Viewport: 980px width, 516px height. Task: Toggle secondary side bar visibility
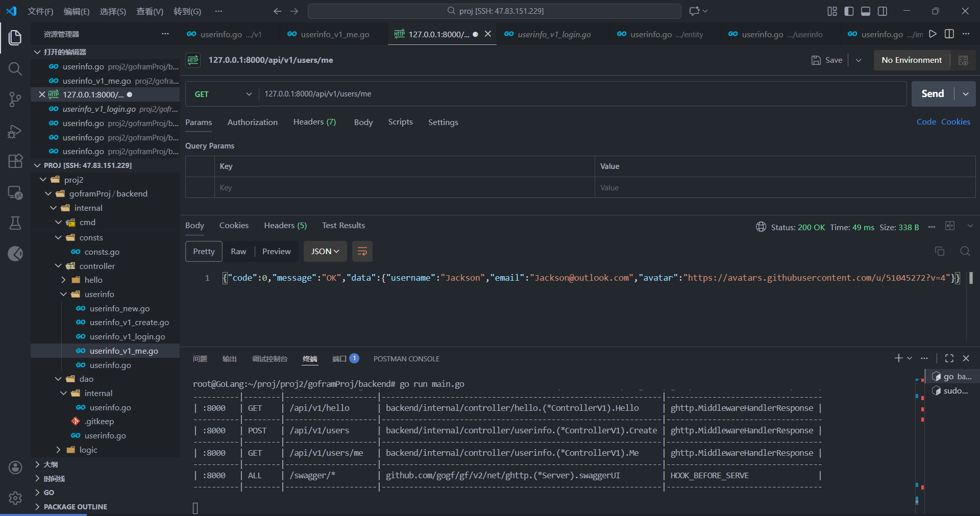coord(883,11)
